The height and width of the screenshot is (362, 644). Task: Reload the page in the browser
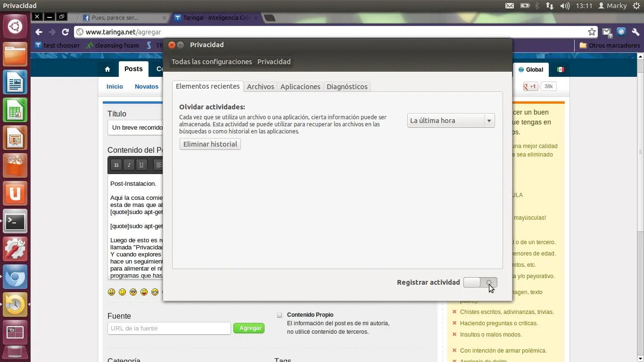pyautogui.click(x=66, y=32)
